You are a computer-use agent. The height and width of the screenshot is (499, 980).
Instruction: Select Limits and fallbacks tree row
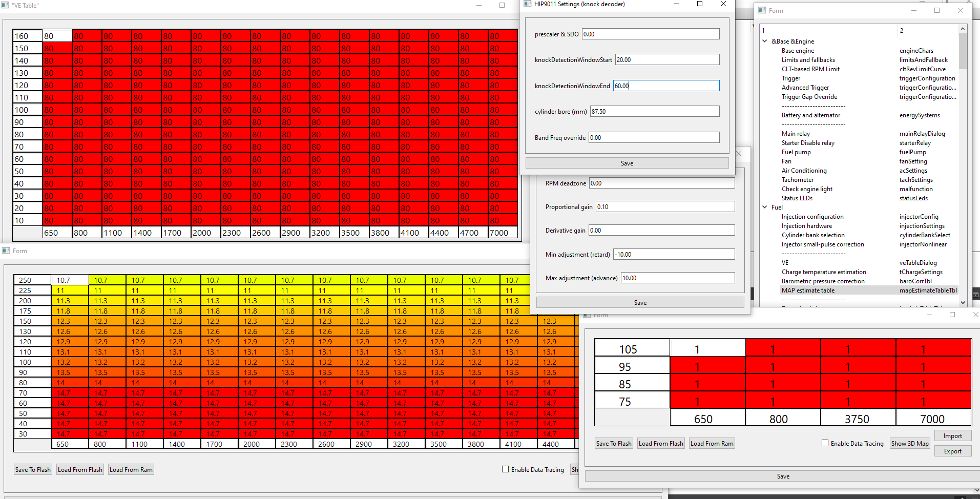(808, 60)
